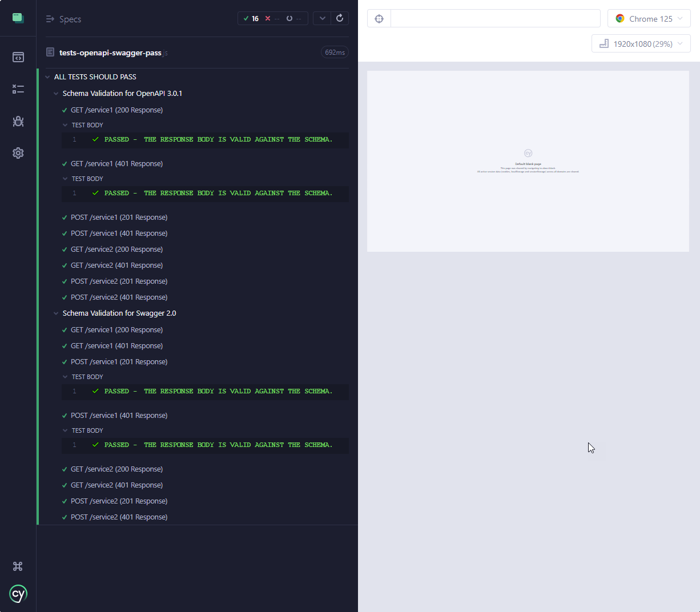Click the Cypress logo at bottom

pyautogui.click(x=18, y=594)
